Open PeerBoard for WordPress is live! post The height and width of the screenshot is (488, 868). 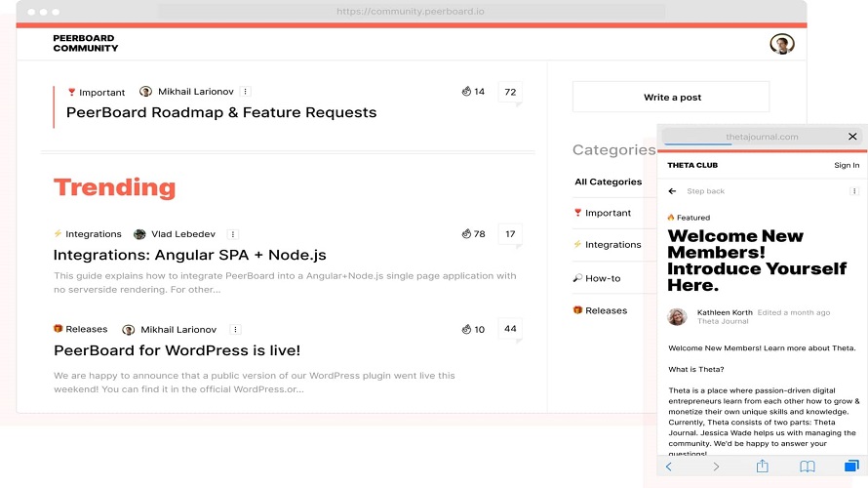pyautogui.click(x=178, y=350)
